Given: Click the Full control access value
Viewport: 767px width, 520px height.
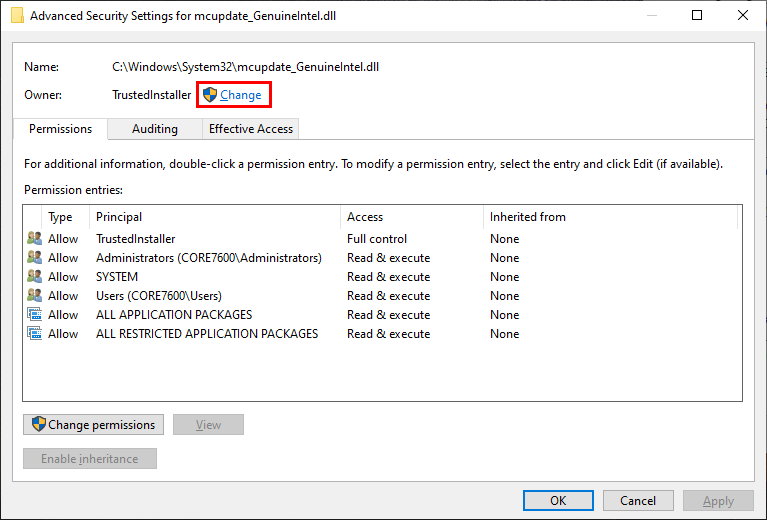Looking at the screenshot, I should 377,239.
